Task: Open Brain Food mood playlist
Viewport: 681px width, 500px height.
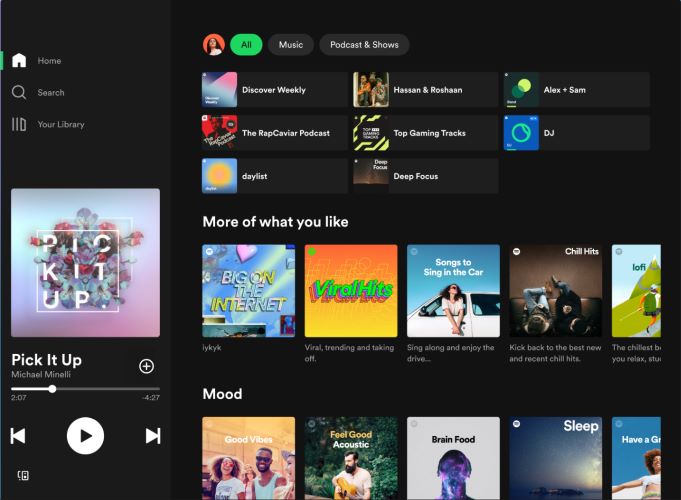Action: [453, 458]
